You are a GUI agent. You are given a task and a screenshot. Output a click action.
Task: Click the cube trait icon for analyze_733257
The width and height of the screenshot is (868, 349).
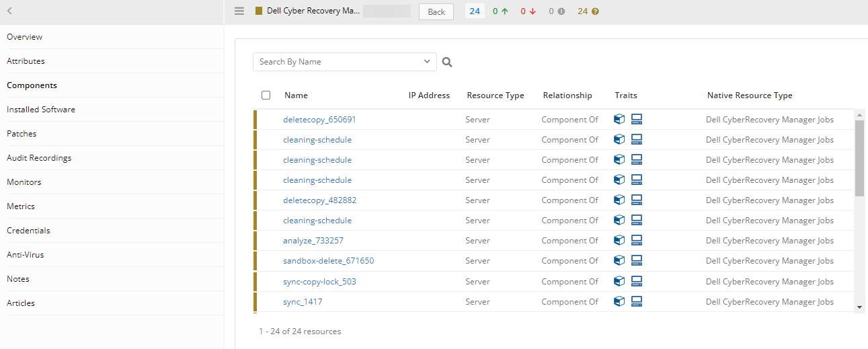click(619, 241)
